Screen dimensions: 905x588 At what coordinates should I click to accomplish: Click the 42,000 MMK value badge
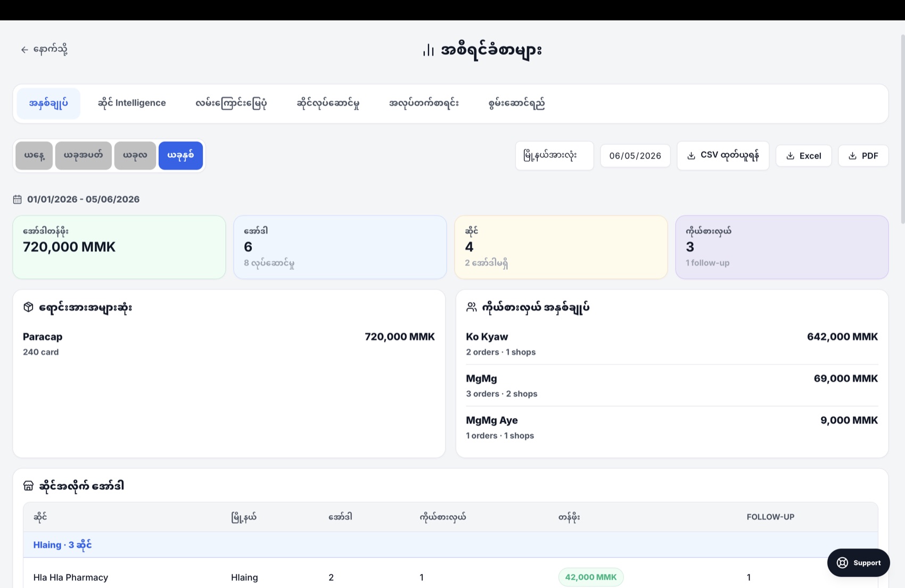coord(591,577)
